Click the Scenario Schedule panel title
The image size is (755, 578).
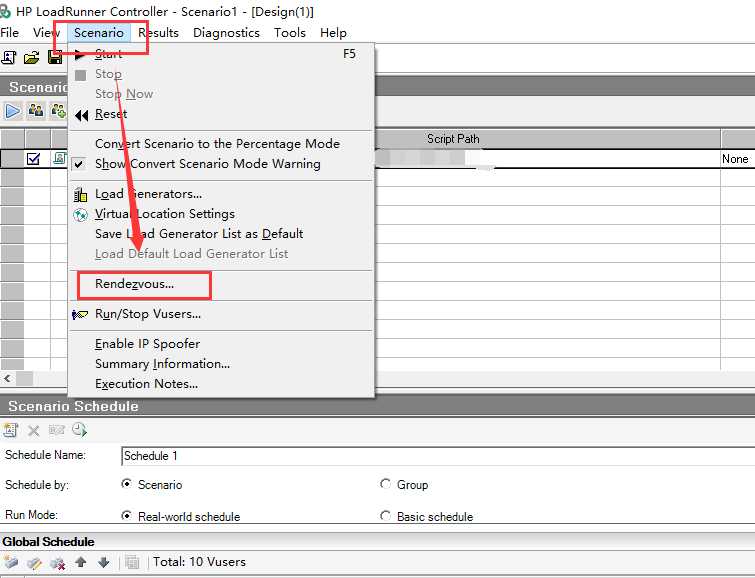pos(74,407)
